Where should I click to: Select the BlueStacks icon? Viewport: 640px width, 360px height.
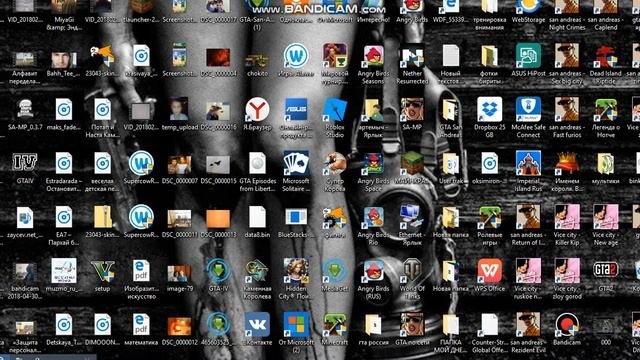coord(296,217)
